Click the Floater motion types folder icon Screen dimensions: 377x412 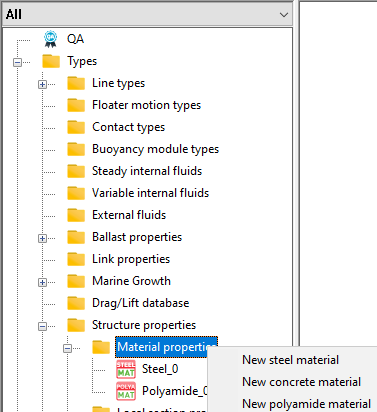point(76,105)
